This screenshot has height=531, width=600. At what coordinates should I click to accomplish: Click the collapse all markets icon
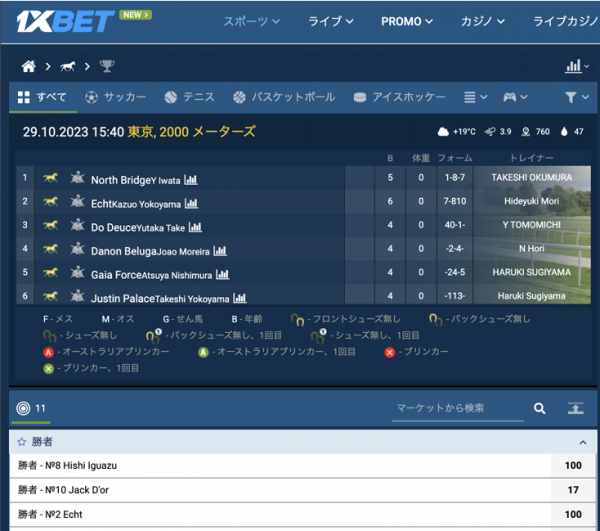click(576, 409)
